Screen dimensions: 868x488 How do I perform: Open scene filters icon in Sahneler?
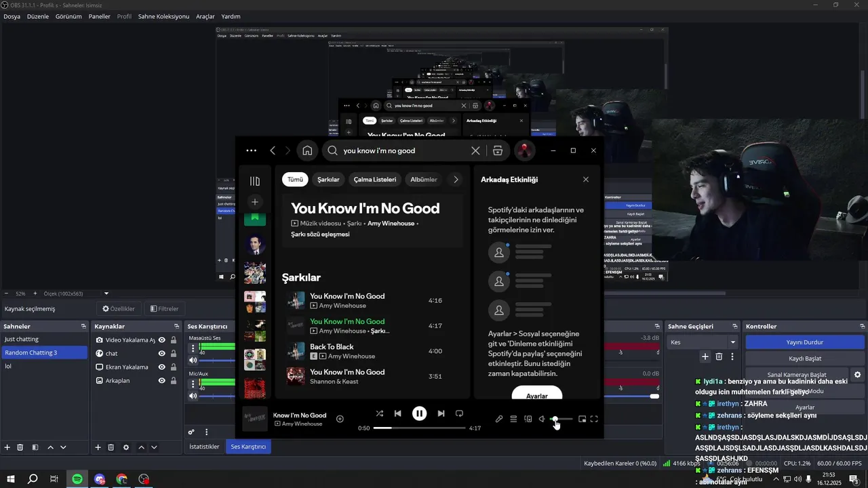pos(35,447)
